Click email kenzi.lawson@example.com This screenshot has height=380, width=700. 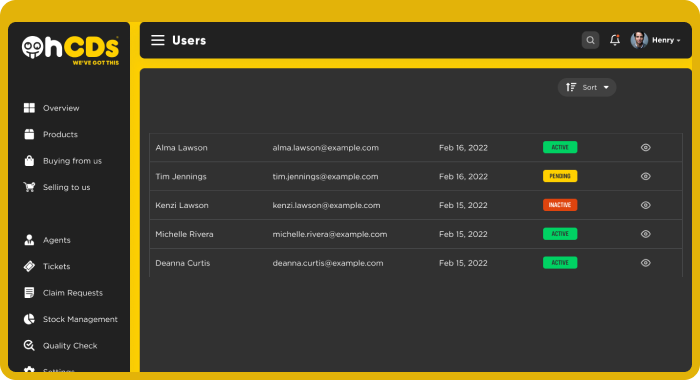click(x=326, y=205)
